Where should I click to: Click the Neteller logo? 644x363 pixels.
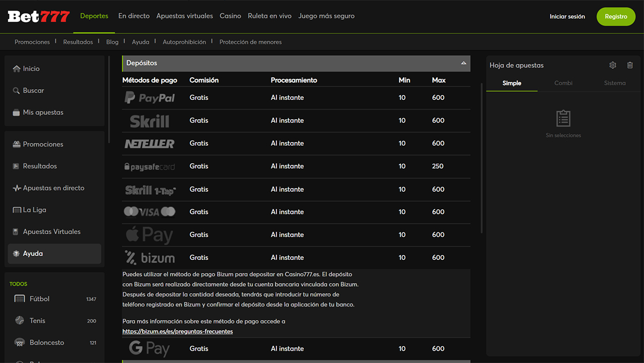[150, 144]
